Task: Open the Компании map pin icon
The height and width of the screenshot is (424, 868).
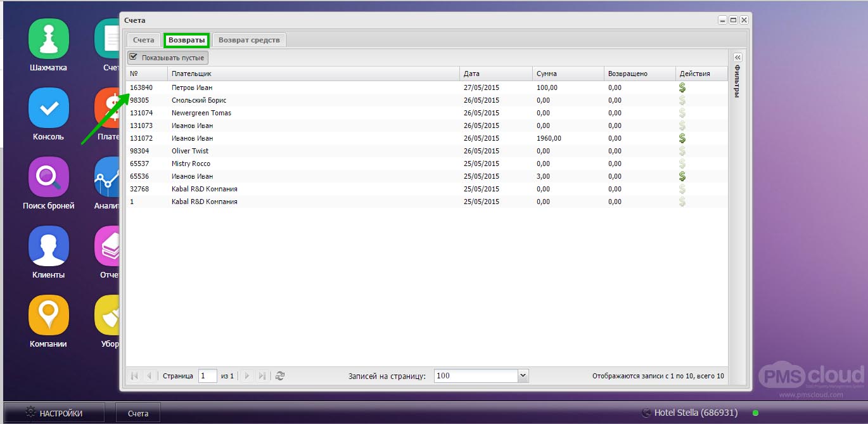Action: click(48, 315)
